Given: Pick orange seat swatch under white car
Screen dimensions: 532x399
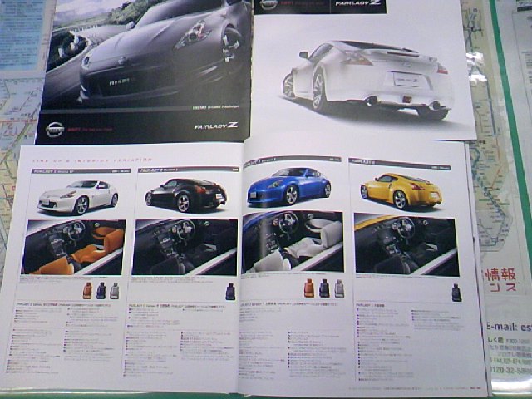Looking at the screenshot, I should click(x=87, y=291).
